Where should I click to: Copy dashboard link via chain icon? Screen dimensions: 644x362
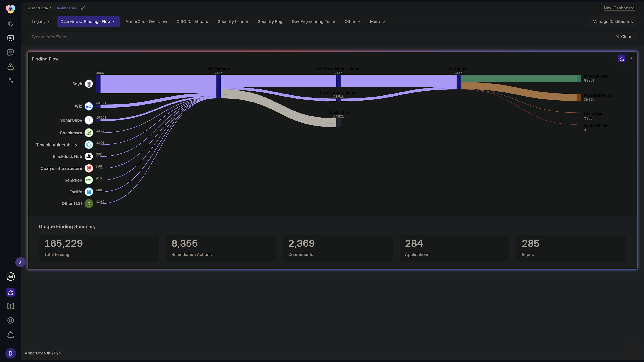tap(83, 8)
